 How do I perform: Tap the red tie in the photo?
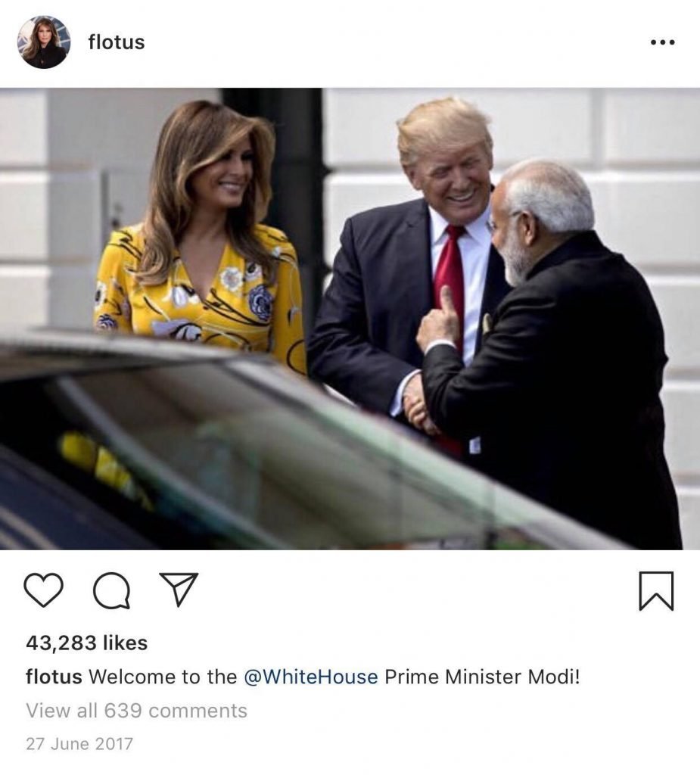[x=450, y=277]
